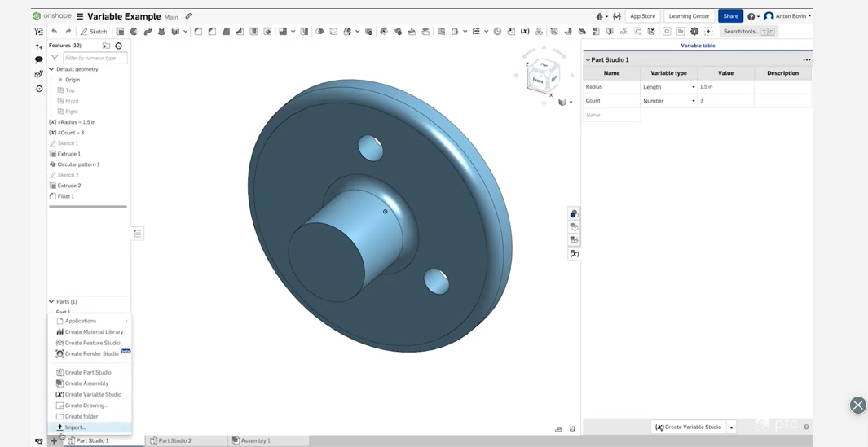Select the Hole tool icon
Screen dimensions: 868x447
tap(267, 32)
